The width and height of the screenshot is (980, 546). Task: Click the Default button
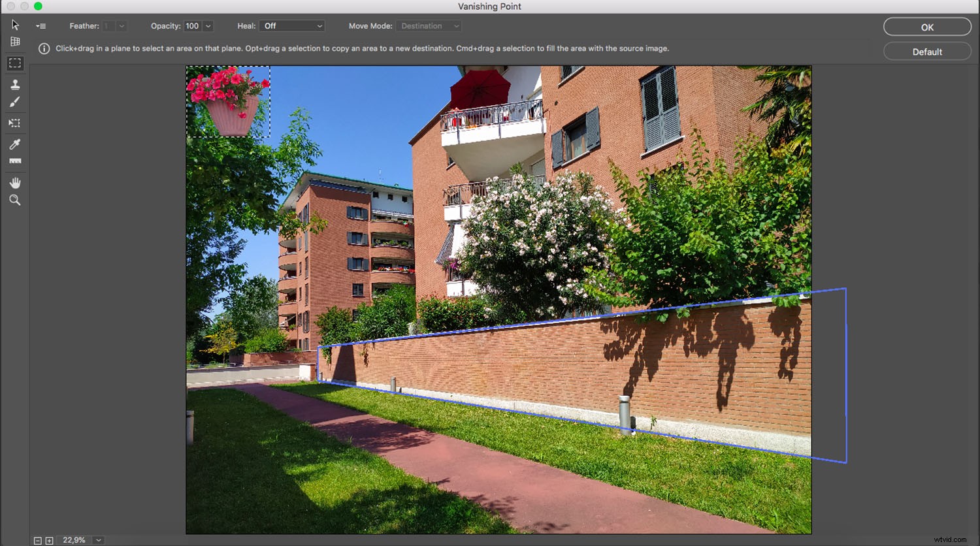coord(926,51)
